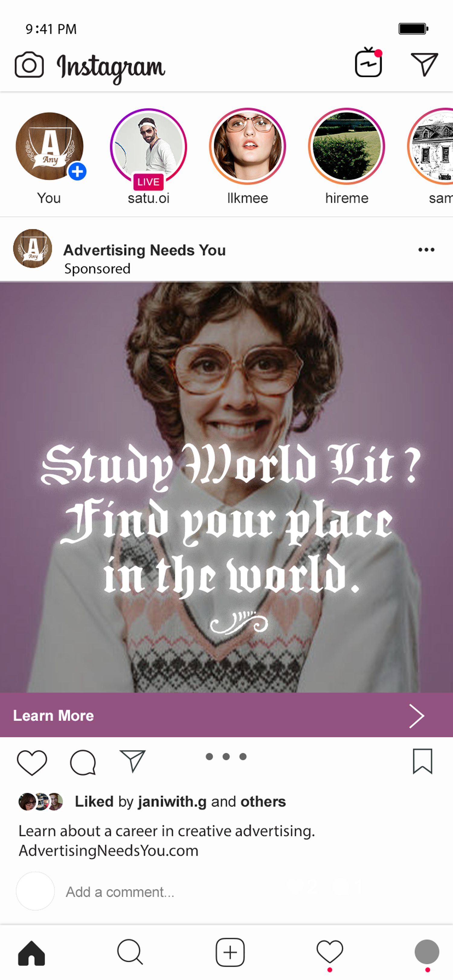Viewport: 453px width, 980px height.
Task: Open profile tab gray circle
Action: (x=427, y=952)
